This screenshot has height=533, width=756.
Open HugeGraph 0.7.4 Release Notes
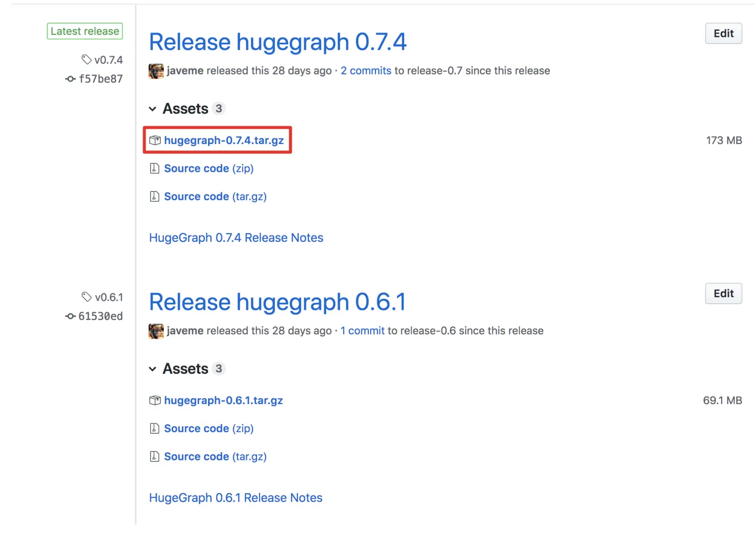pos(236,238)
